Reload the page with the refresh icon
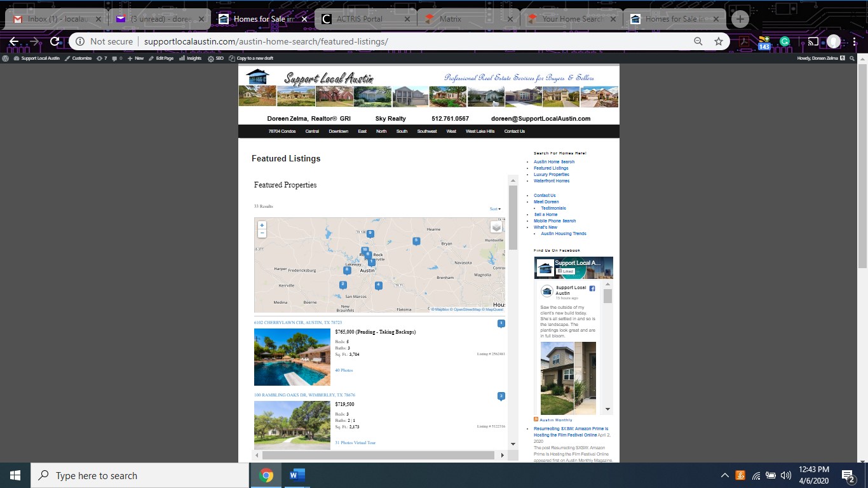 tap(55, 41)
